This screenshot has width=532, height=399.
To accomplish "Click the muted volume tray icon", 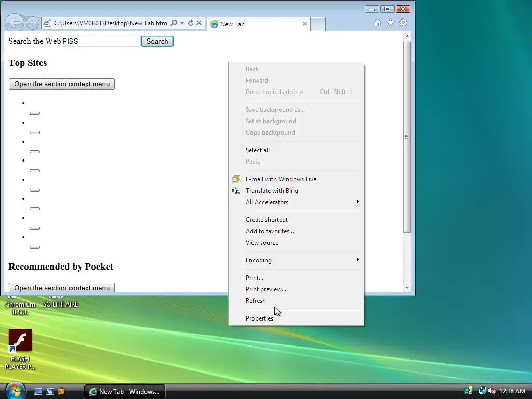I will pyautogui.click(x=492, y=391).
